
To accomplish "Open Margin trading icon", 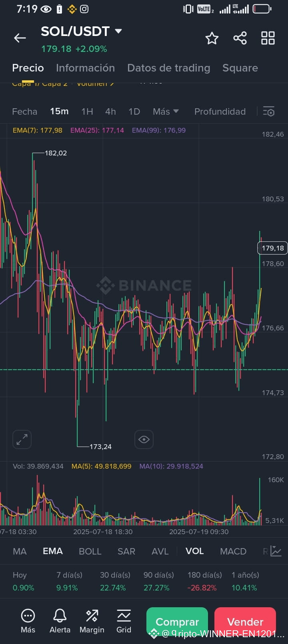I will click(x=92, y=616).
